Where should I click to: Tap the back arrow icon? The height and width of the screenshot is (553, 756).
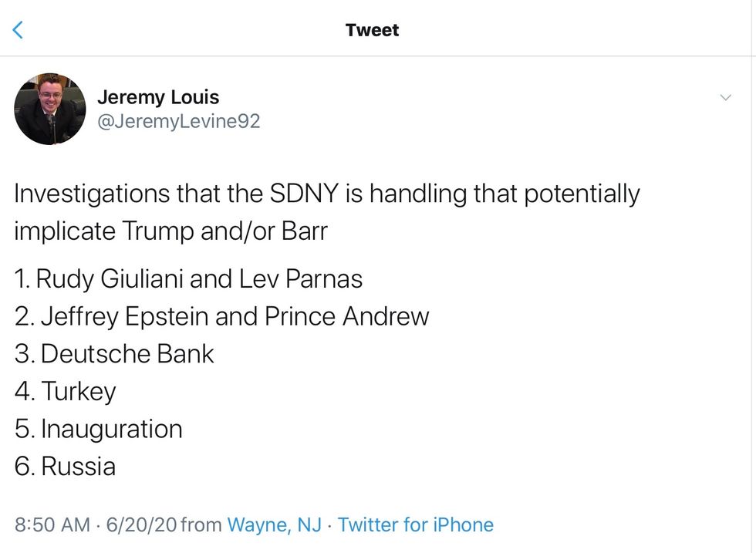click(19, 30)
